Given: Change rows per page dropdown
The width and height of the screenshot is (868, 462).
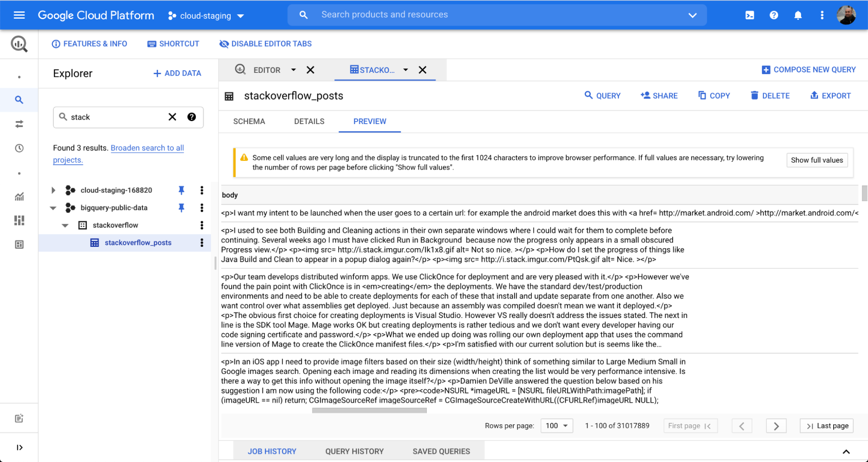Looking at the screenshot, I should [x=557, y=426].
